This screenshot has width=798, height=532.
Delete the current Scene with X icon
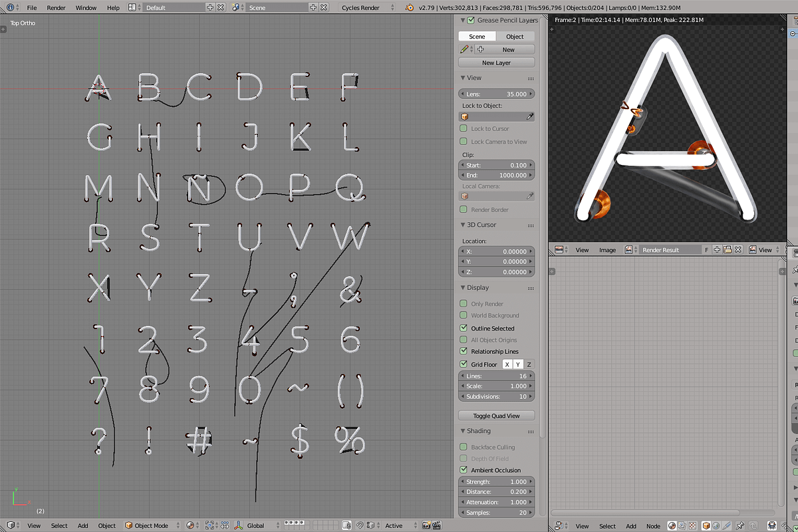[324, 7]
